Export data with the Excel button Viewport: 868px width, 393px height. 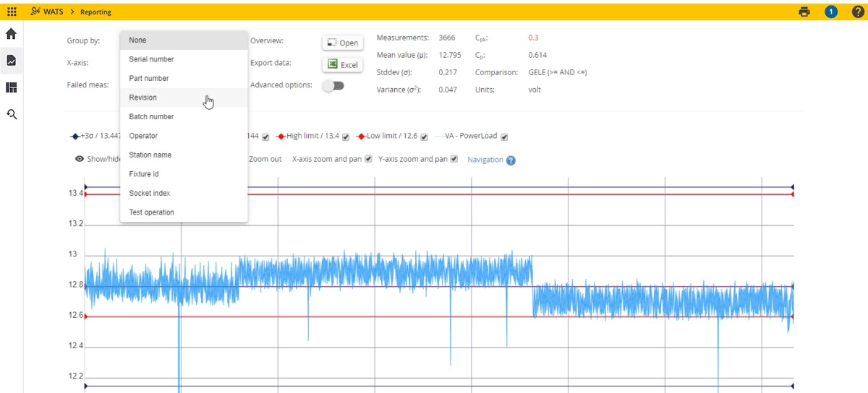pyautogui.click(x=342, y=64)
